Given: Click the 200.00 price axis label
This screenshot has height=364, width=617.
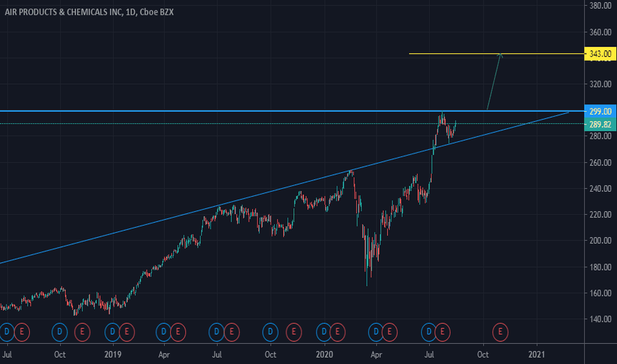Looking at the screenshot, I should [600, 241].
